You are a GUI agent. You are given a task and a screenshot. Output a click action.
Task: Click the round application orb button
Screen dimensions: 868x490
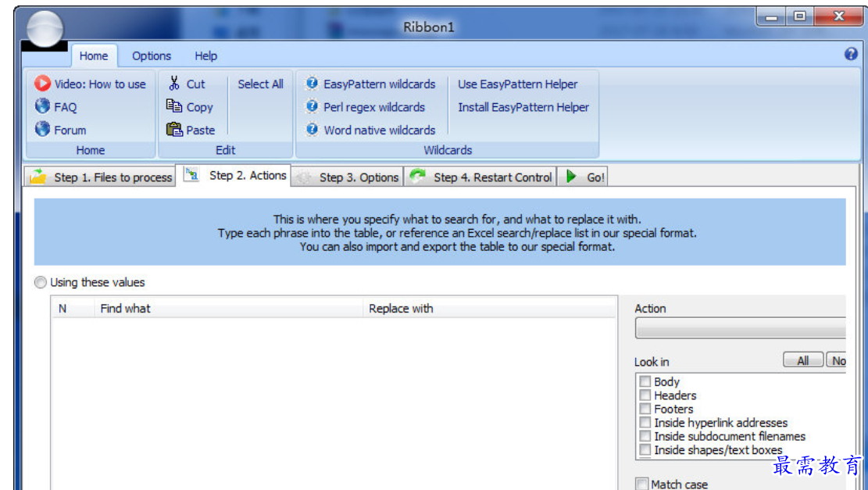coord(45,29)
